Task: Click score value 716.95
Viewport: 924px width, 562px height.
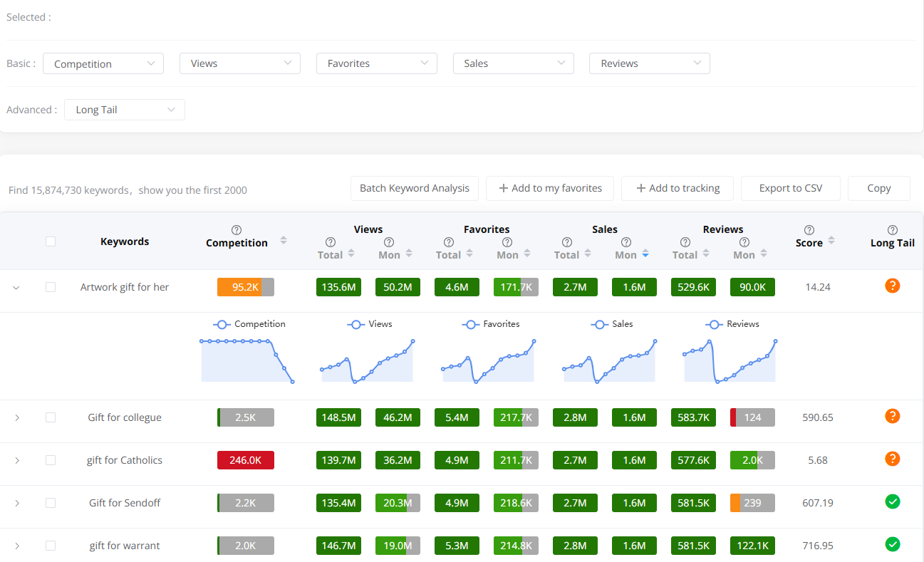Action: click(x=818, y=546)
